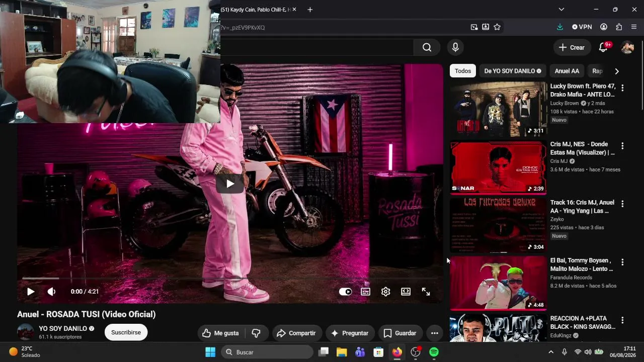
Task: Open Spotify from the taskbar
Action: pos(434,352)
